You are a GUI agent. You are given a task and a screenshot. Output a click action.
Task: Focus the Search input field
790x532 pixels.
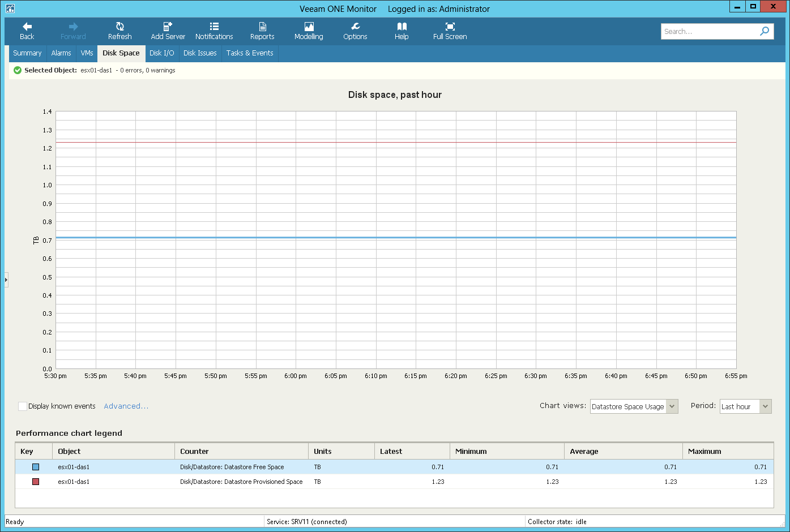[710, 31]
